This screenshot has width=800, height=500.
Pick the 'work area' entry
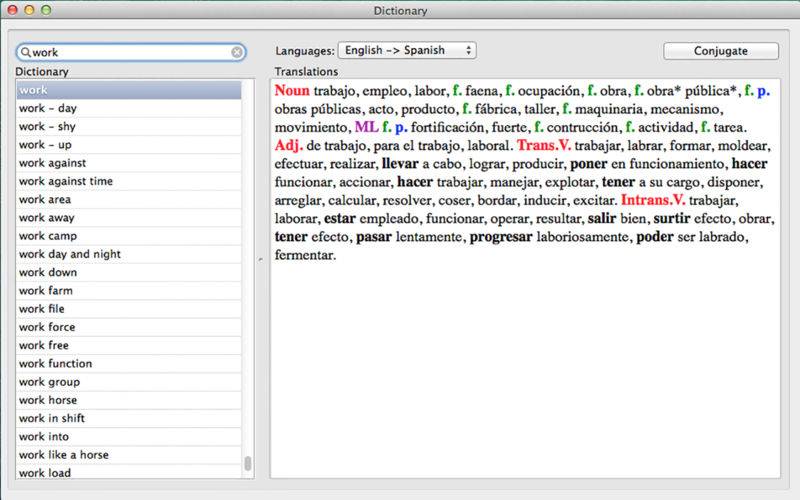129,199
